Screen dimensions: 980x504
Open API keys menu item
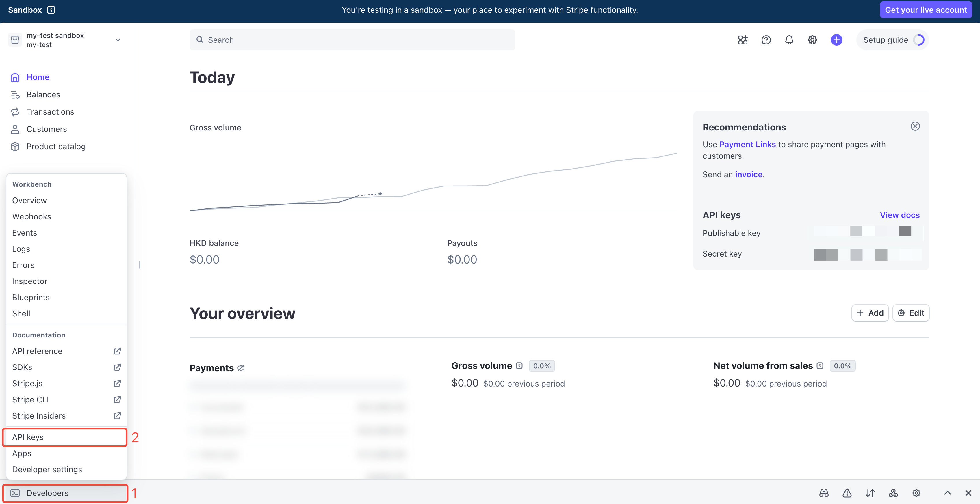point(28,437)
